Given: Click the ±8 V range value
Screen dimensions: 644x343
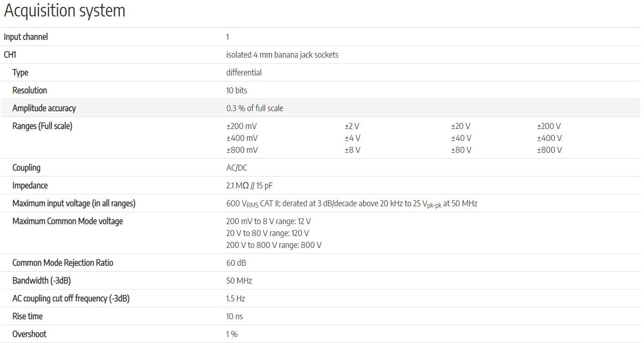Looking at the screenshot, I should pyautogui.click(x=352, y=150).
